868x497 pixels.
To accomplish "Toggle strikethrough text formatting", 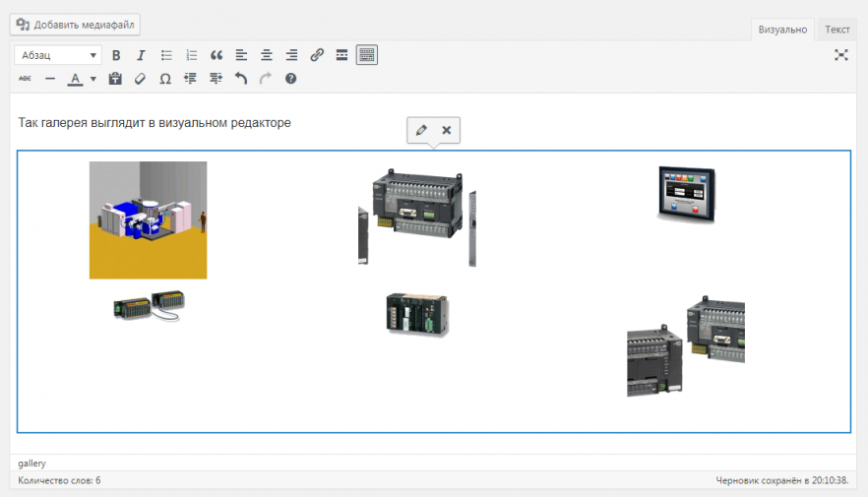I will pos(26,79).
